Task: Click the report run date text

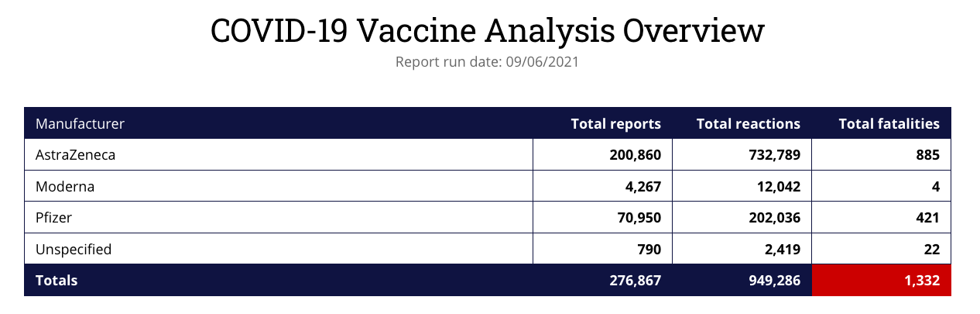Action: (487, 62)
